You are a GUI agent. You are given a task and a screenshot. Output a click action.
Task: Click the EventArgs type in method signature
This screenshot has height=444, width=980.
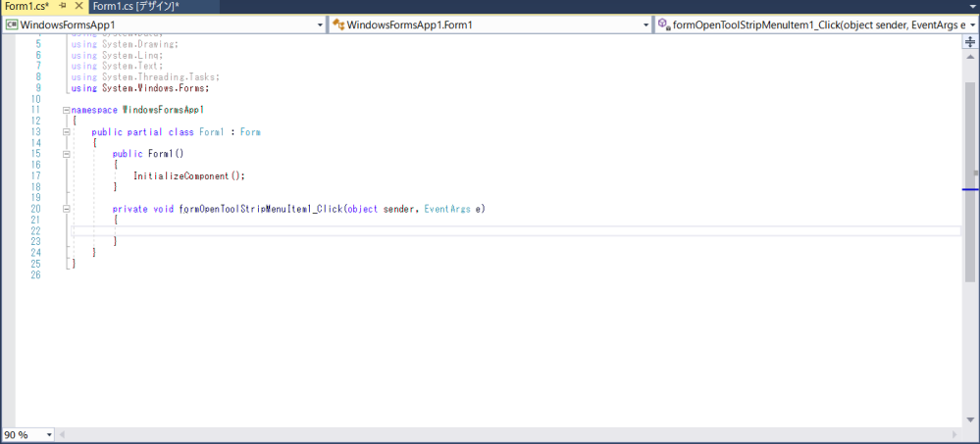[x=447, y=209]
